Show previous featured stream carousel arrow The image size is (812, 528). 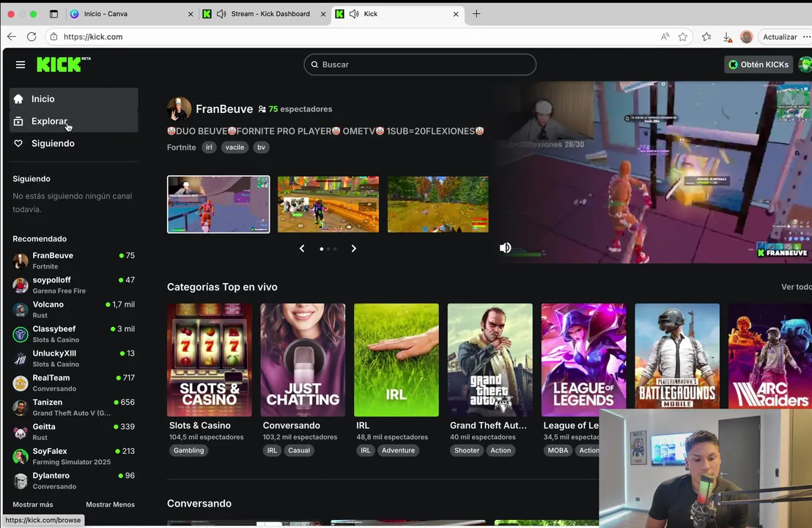[x=302, y=249]
